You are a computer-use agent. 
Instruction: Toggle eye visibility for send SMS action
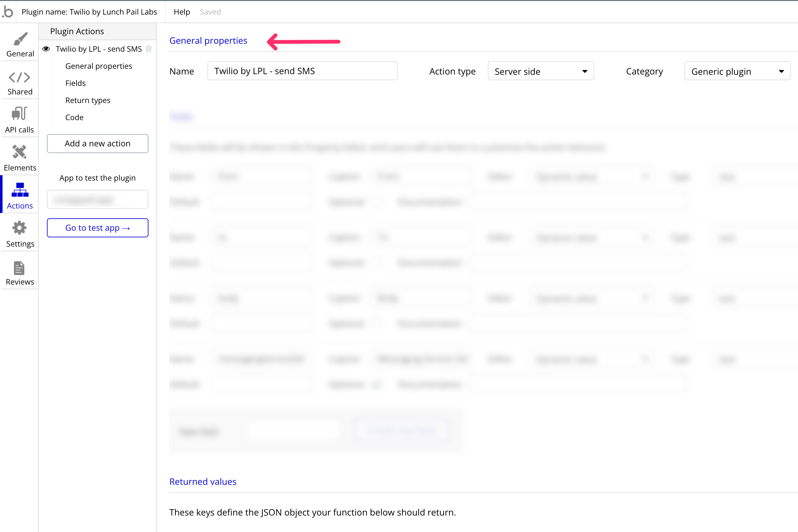46,49
